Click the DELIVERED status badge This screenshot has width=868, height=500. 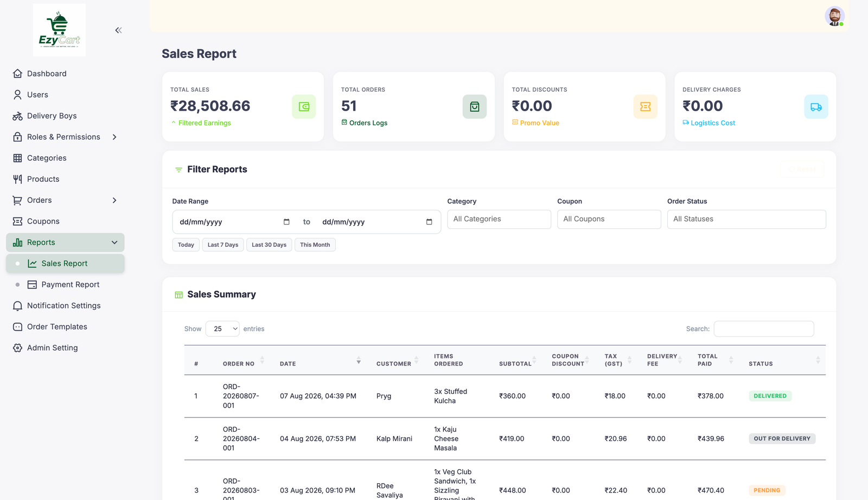(770, 396)
